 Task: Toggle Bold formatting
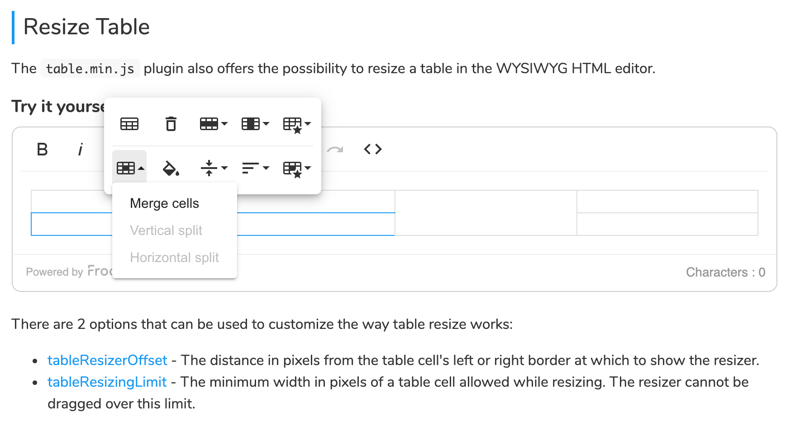(42, 149)
